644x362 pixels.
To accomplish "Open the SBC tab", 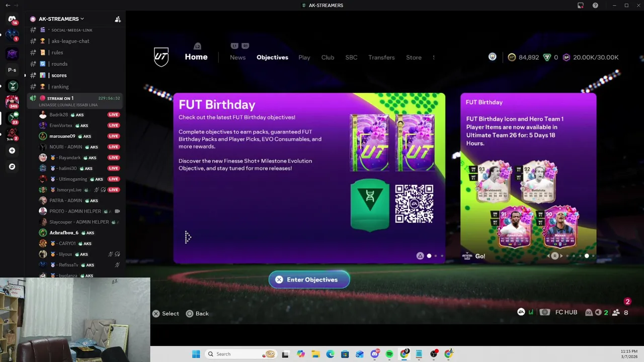I will (351, 57).
